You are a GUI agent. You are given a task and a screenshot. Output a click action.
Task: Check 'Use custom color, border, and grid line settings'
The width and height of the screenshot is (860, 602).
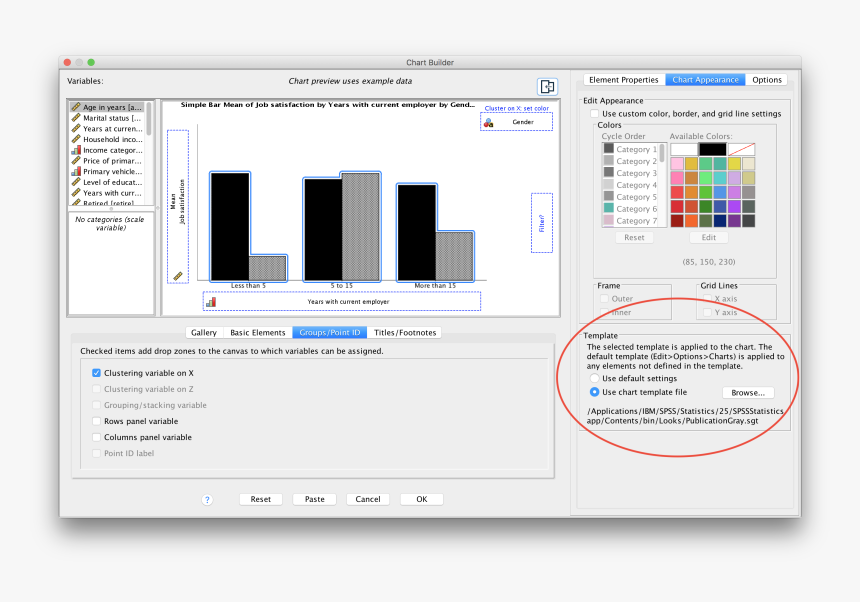595,114
